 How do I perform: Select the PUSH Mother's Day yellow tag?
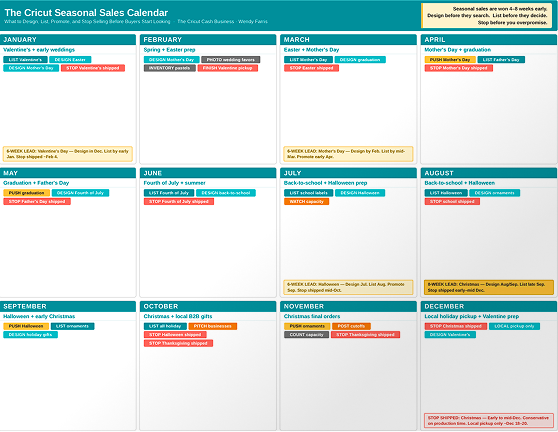tap(450, 59)
